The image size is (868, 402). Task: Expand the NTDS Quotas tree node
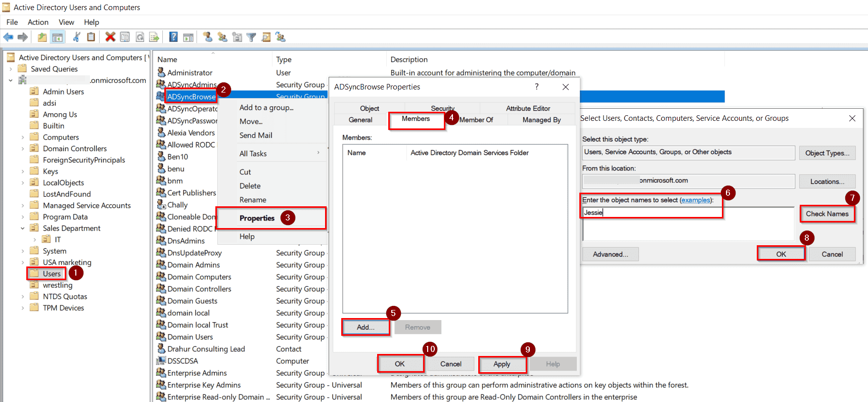pyautogui.click(x=23, y=296)
